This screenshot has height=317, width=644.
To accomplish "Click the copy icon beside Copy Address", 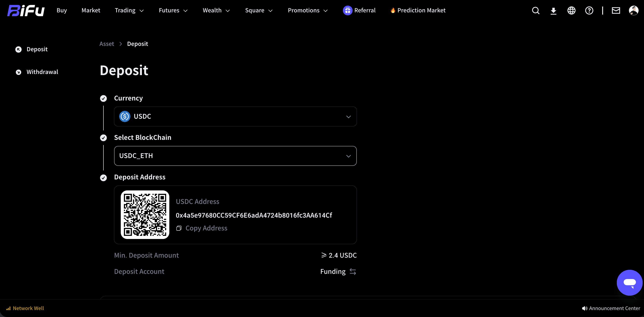I will tap(179, 228).
